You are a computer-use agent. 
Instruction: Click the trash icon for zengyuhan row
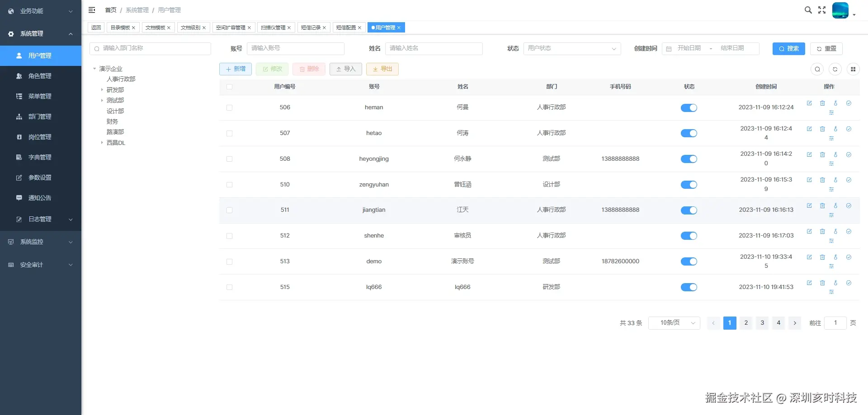tap(822, 180)
